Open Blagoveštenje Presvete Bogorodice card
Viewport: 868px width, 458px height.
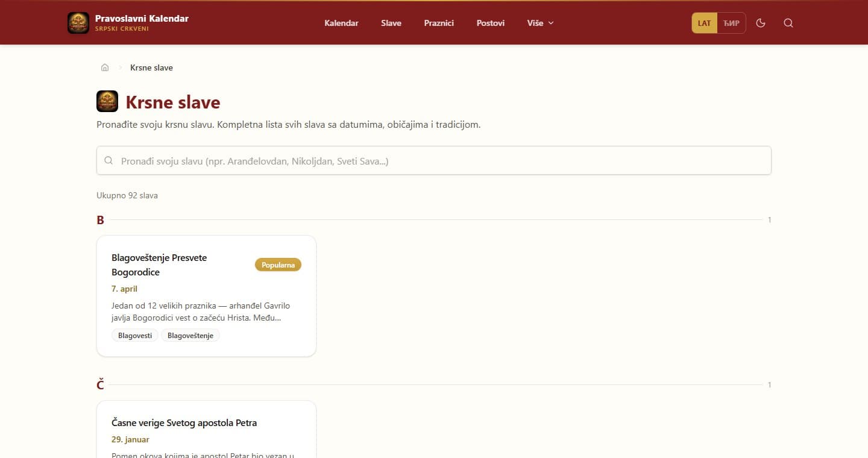206,296
